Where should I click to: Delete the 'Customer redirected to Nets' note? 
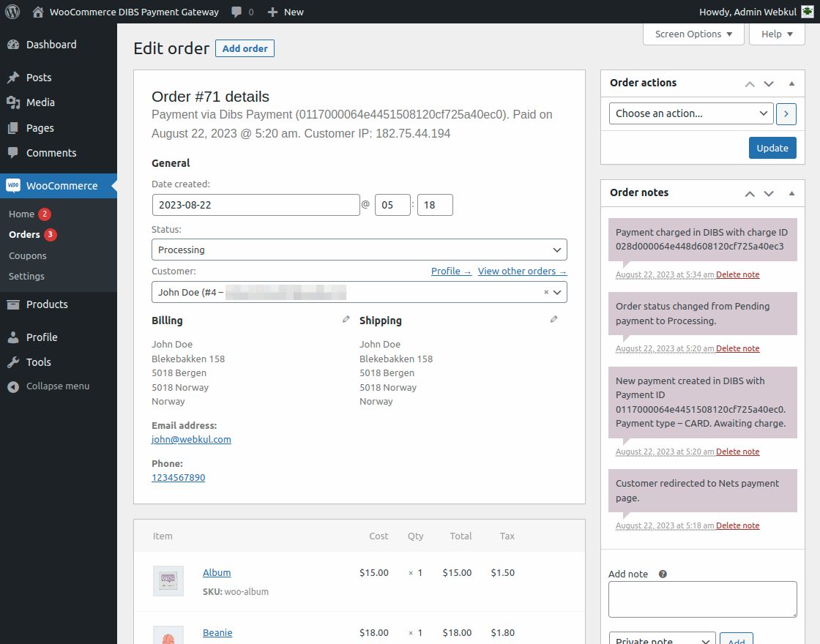737,525
